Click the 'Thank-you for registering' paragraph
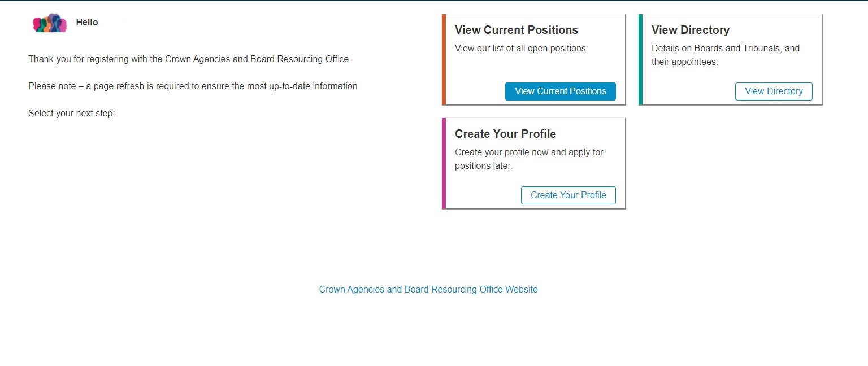 [189, 59]
